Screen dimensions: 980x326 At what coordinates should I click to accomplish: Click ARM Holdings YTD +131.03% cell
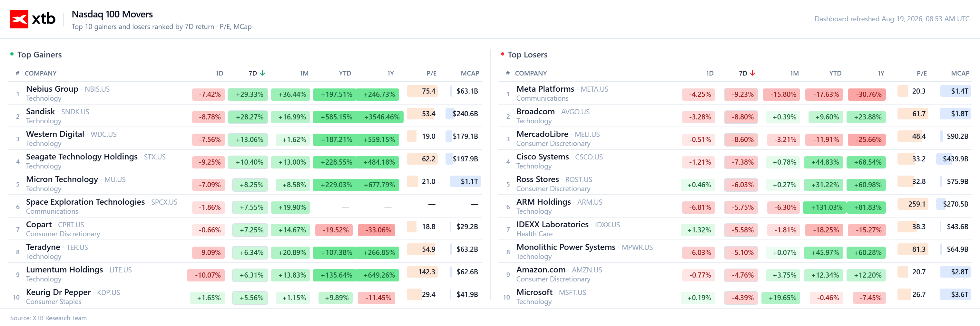coord(825,208)
